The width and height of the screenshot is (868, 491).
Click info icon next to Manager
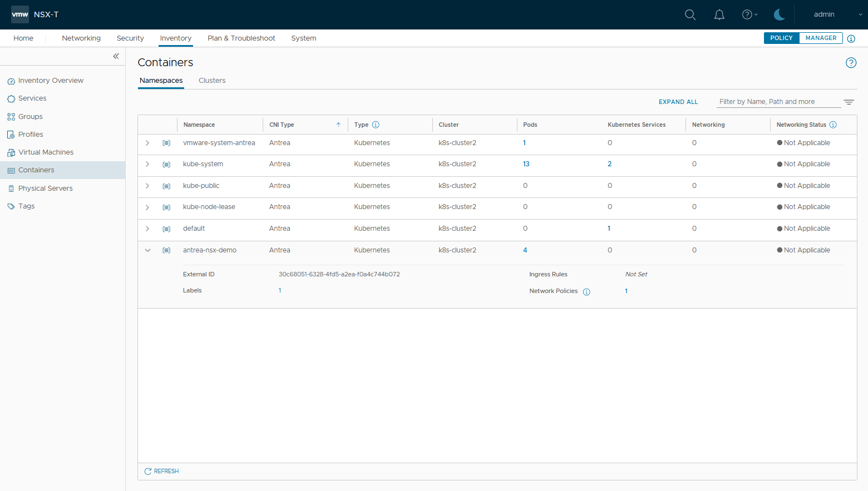click(x=851, y=38)
